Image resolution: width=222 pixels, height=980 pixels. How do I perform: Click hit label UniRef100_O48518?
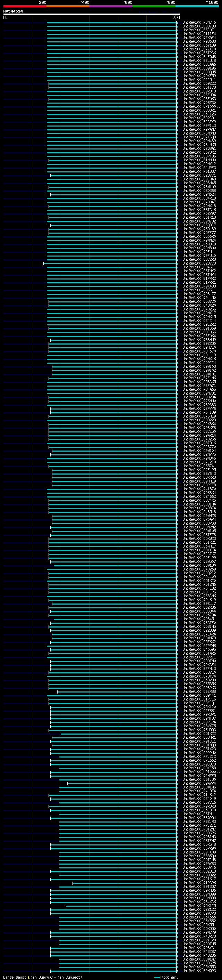click(199, 512)
